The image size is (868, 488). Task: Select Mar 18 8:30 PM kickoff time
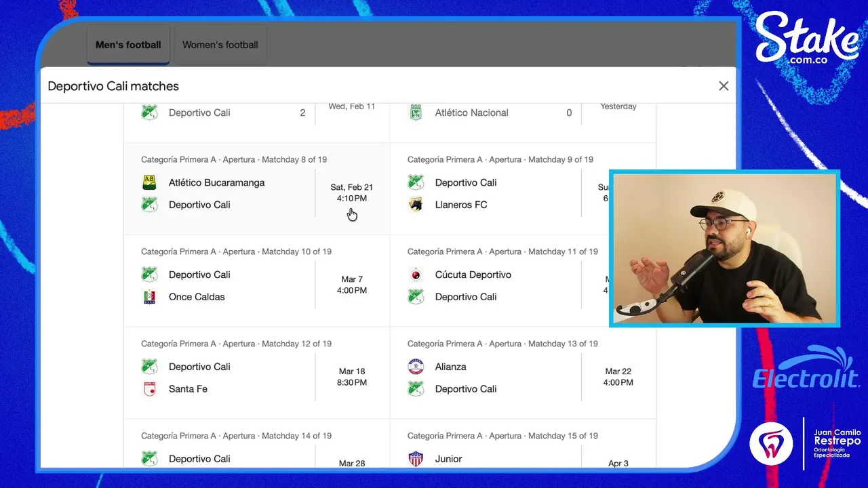tap(352, 377)
